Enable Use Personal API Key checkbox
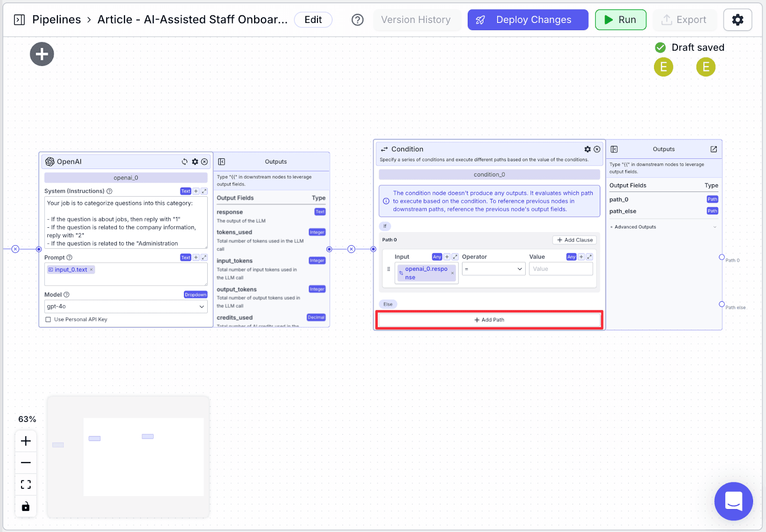Viewport: 766px width, 532px height. pos(48,320)
